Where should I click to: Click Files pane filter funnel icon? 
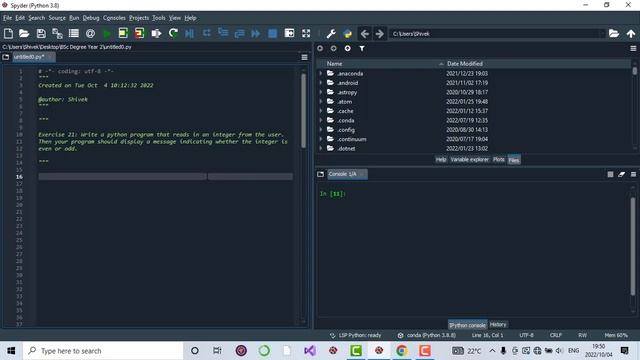[362, 48]
